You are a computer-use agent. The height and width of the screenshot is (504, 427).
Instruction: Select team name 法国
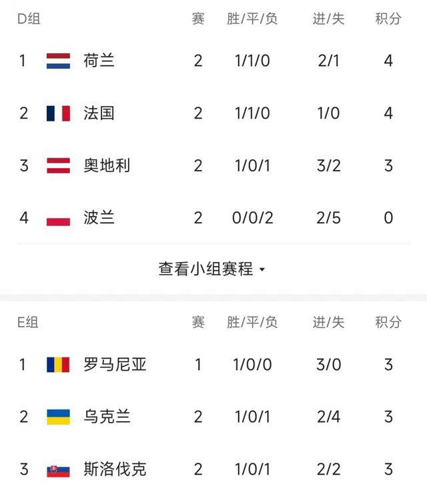point(99,113)
